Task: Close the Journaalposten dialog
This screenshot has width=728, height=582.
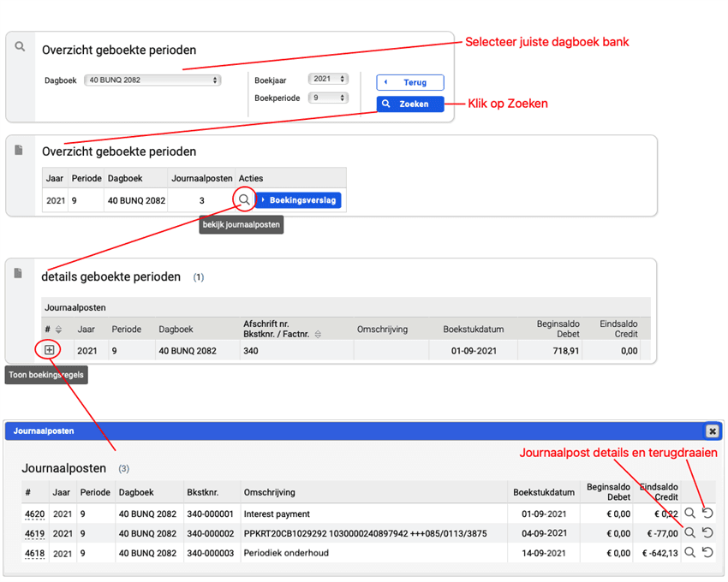Action: (713, 431)
